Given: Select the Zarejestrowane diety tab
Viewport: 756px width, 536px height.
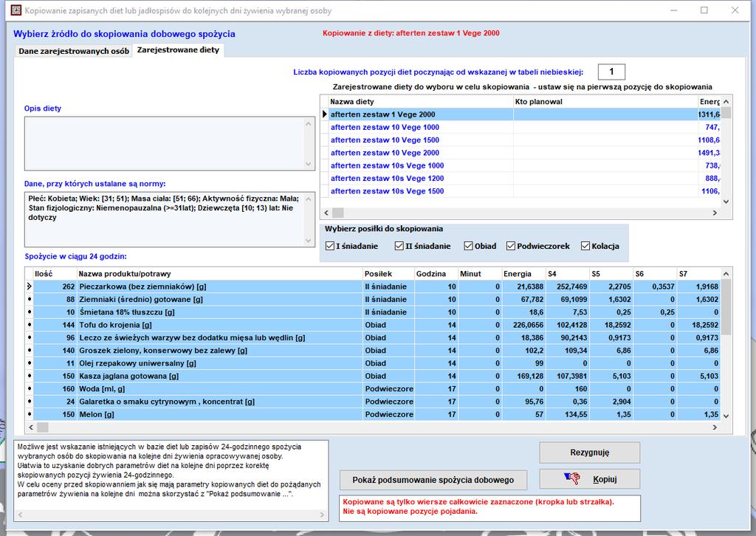Looking at the screenshot, I should pyautogui.click(x=178, y=49).
